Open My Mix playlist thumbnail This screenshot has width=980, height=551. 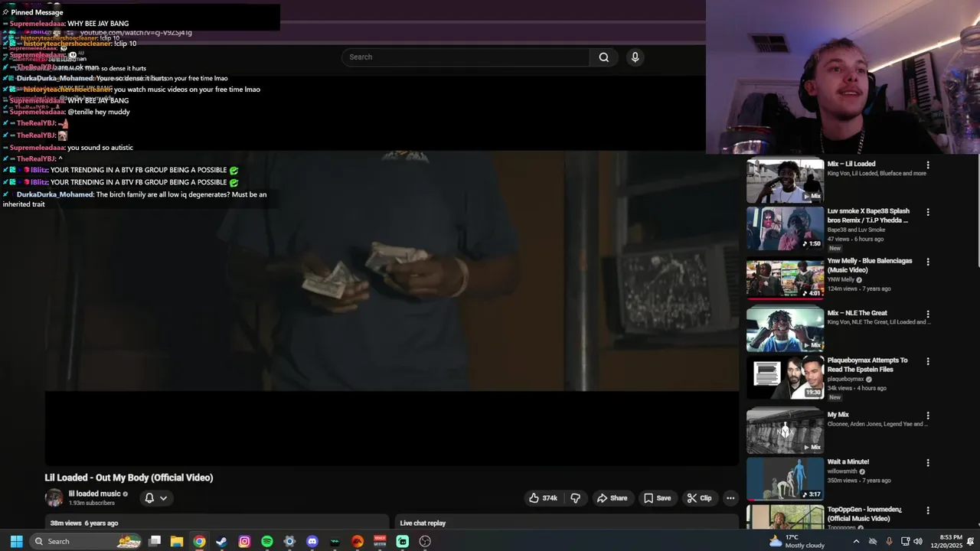785,431
